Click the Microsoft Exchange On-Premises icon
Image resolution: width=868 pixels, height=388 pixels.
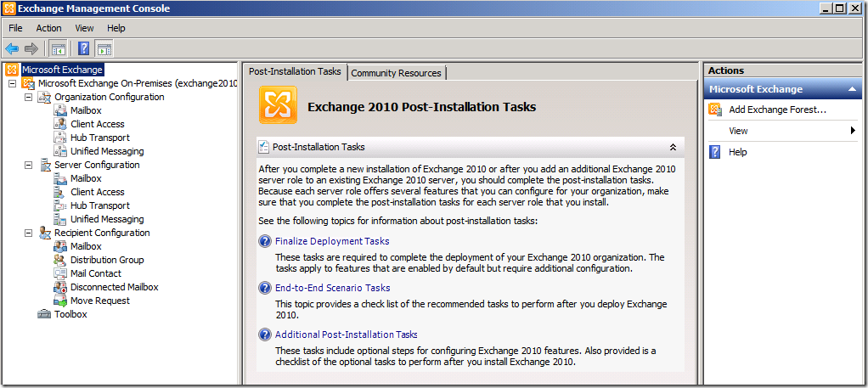coord(28,83)
